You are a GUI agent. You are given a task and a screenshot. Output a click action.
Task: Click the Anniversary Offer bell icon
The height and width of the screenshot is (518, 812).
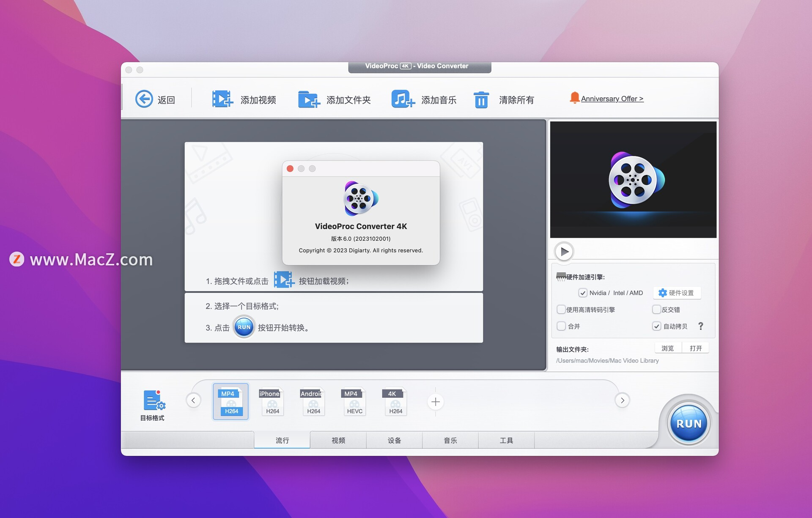pyautogui.click(x=574, y=98)
